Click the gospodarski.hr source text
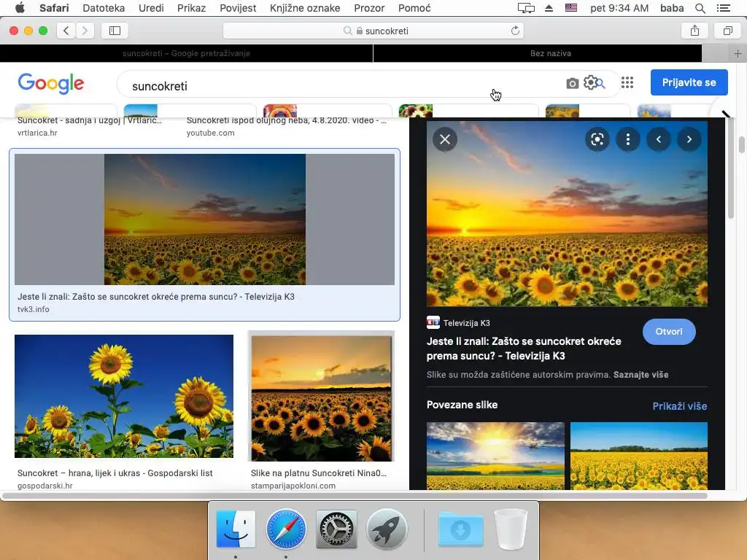The width and height of the screenshot is (747, 560). 44,486
